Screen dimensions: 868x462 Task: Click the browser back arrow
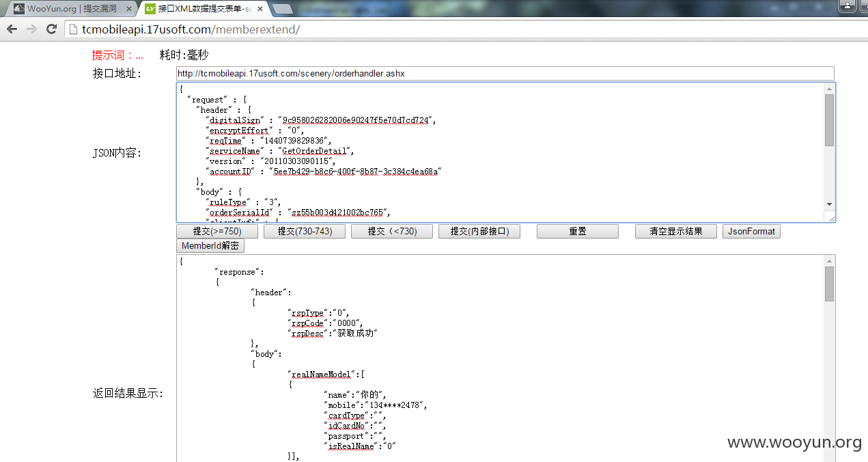tap(12, 29)
